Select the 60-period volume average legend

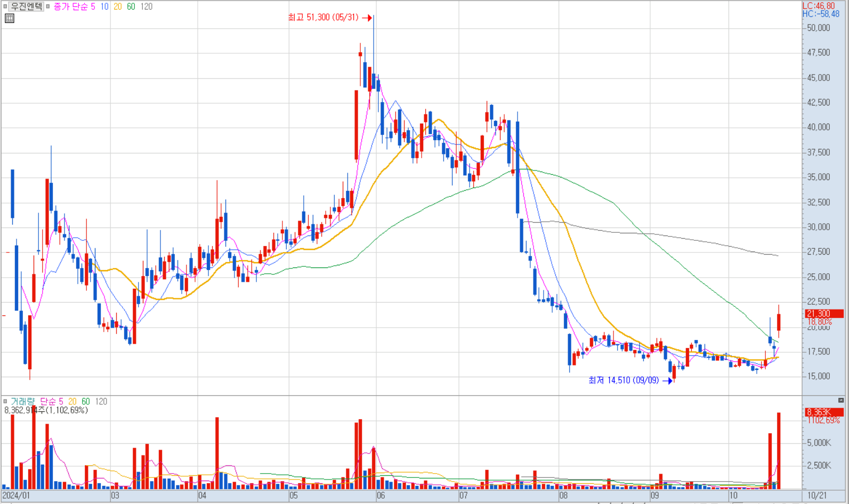(x=86, y=401)
